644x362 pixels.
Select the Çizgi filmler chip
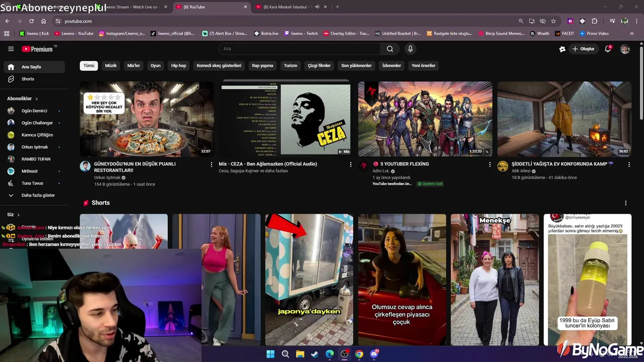pyautogui.click(x=319, y=65)
